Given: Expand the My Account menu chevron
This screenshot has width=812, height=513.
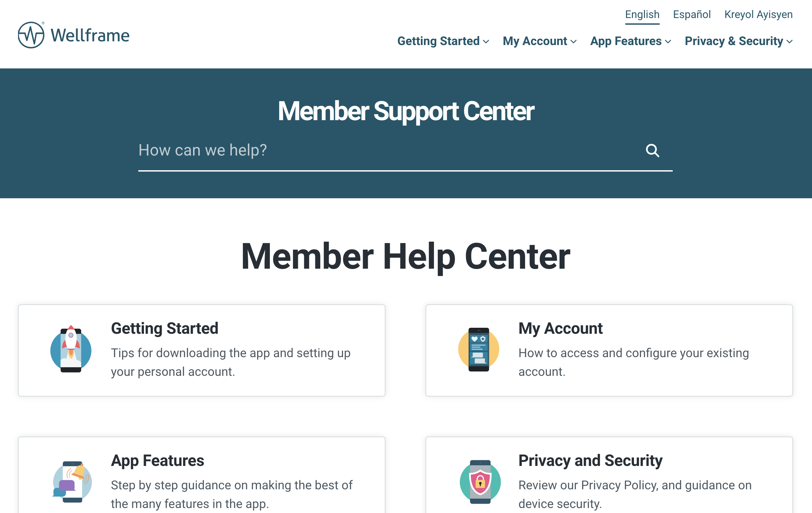Looking at the screenshot, I should pyautogui.click(x=573, y=41).
